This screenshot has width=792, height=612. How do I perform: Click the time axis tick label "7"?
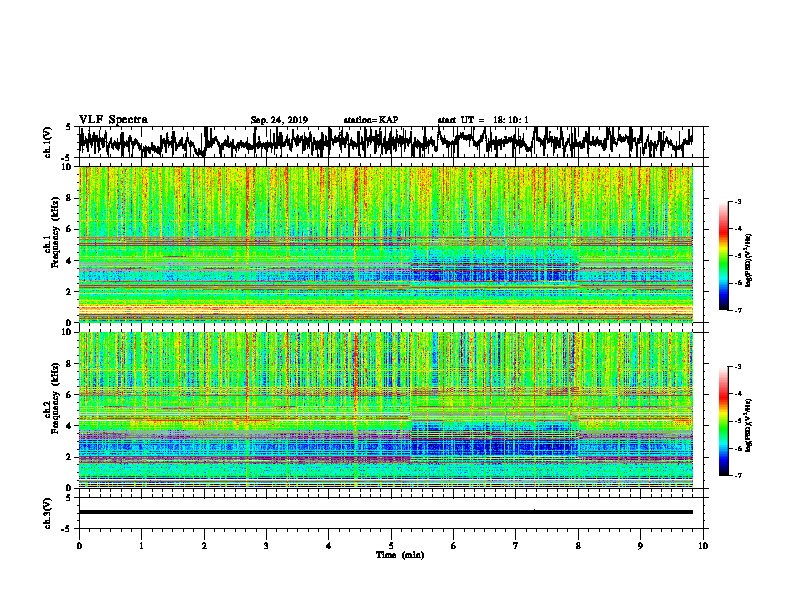516,546
